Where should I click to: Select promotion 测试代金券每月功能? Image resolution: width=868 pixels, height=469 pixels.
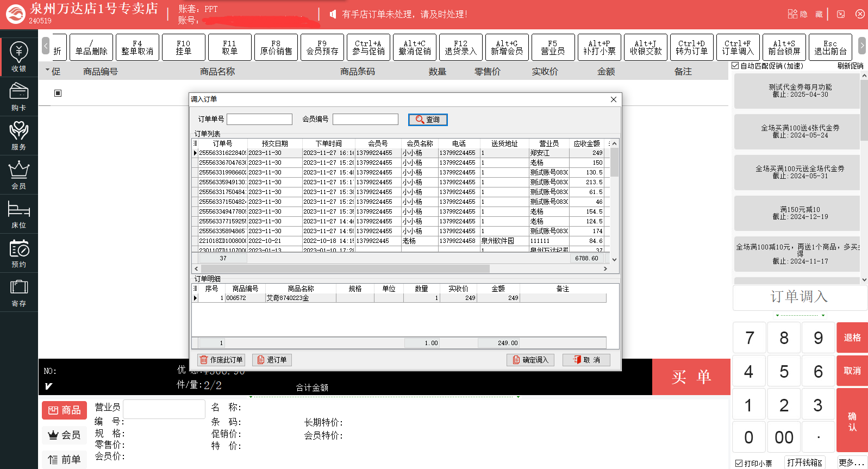(797, 91)
